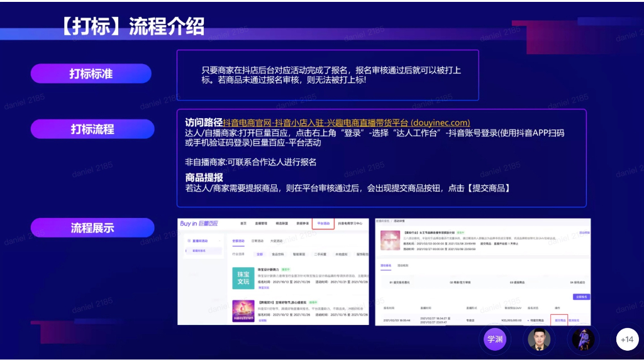Click step 04 报名成功
644x362 pixels.
coord(577,283)
